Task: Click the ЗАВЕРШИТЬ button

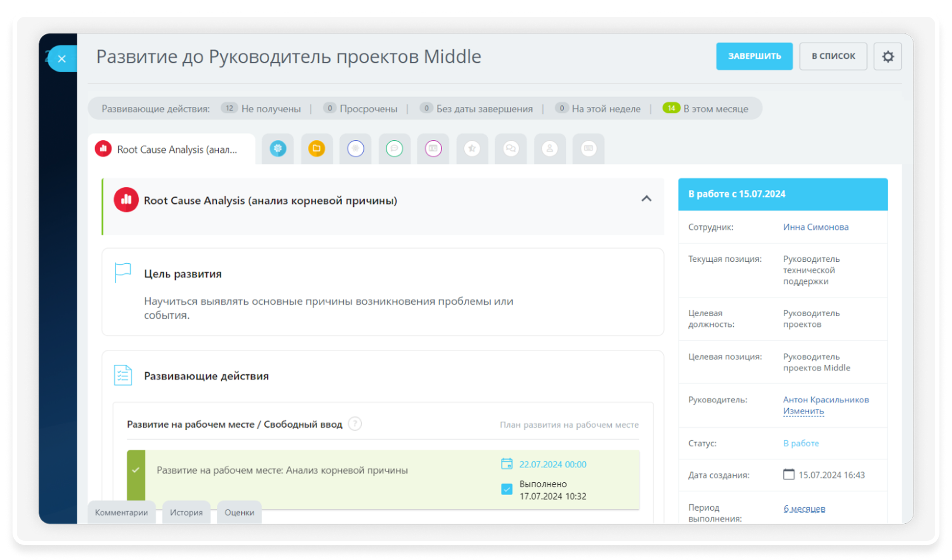Action: pos(754,56)
